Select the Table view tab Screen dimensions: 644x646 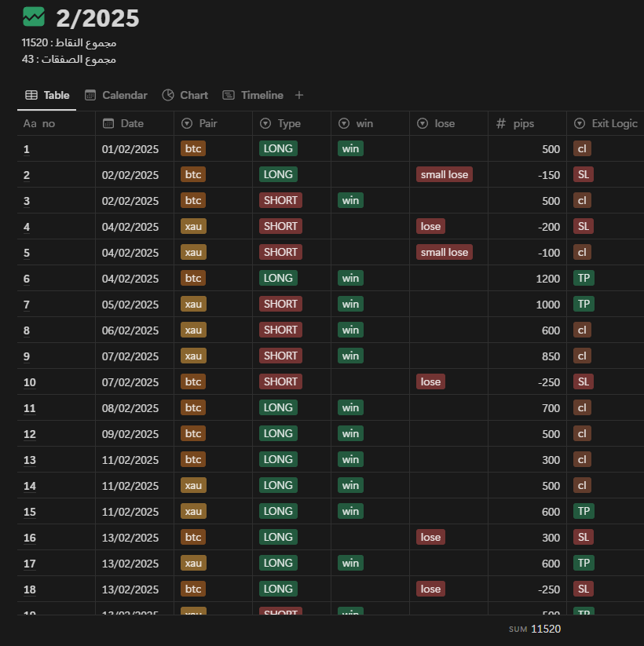click(47, 95)
